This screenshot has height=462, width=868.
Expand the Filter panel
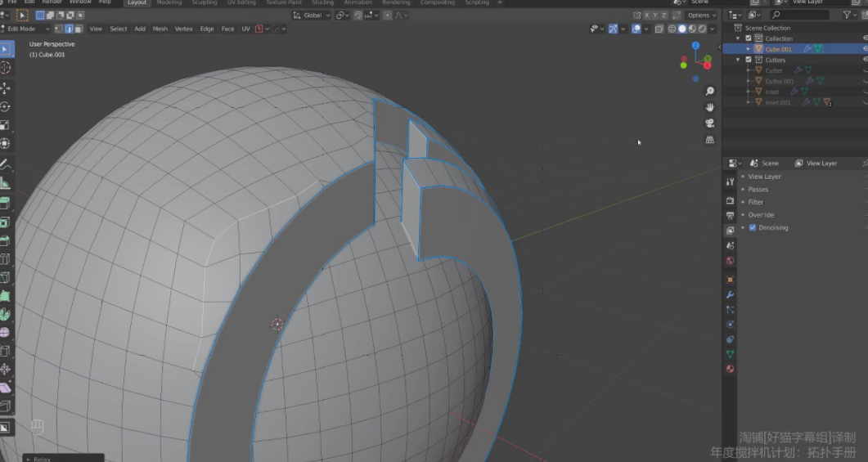click(743, 202)
